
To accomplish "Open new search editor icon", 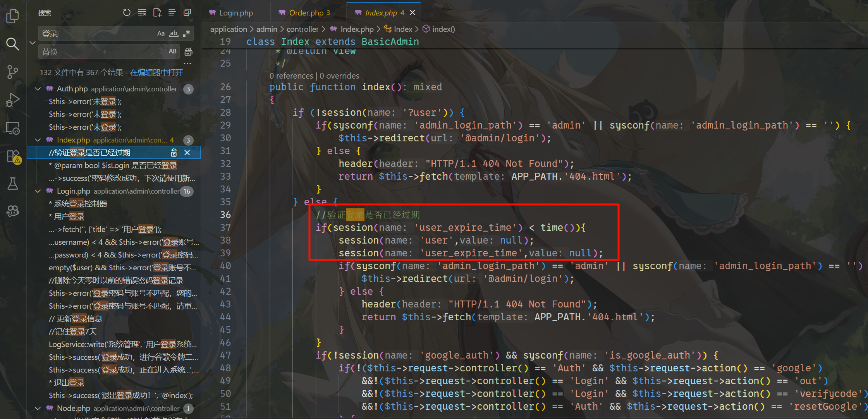I will (157, 13).
